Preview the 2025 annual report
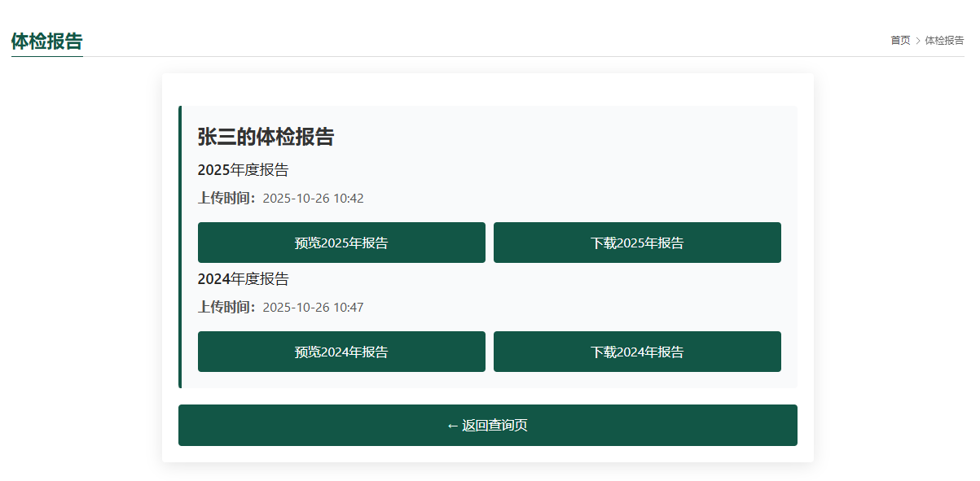 [341, 243]
